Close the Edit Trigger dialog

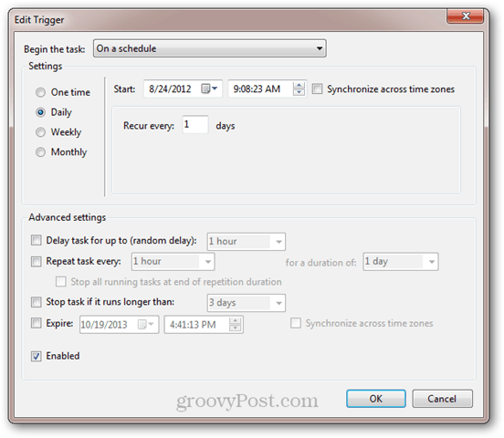[465, 16]
